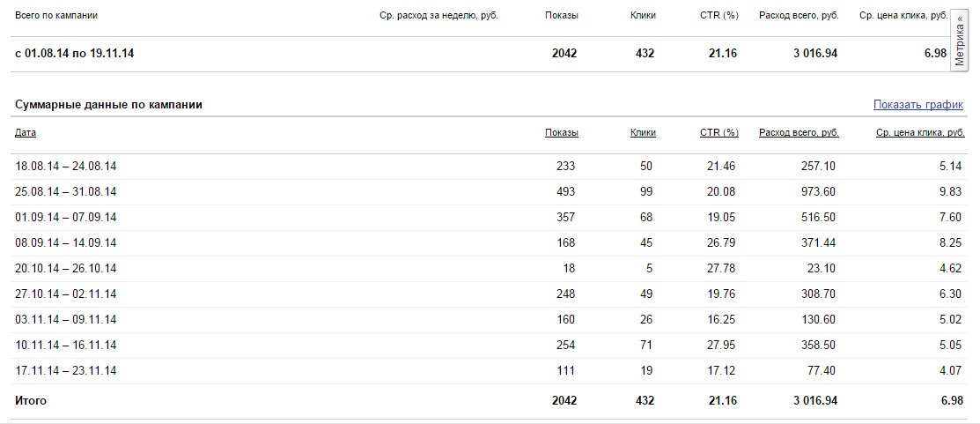Click the Суммарные данные по кампании heading

(108, 104)
